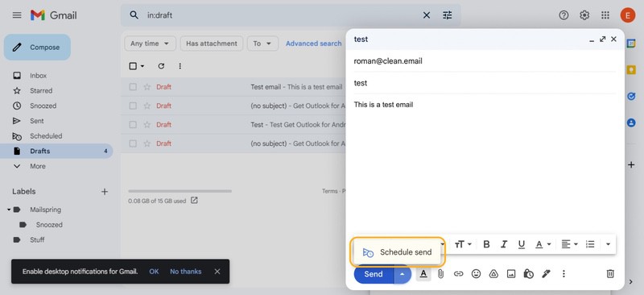Insert files using Google Drive icon
644x295 pixels.
pos(493,273)
